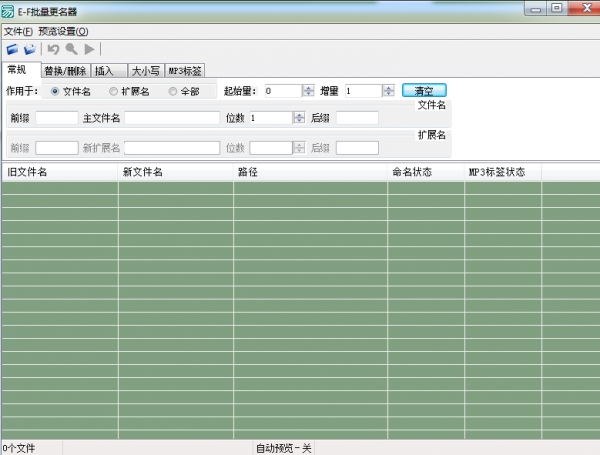The image size is (600, 455).
Task: Switch to the 大小写 tab
Action: click(146, 71)
